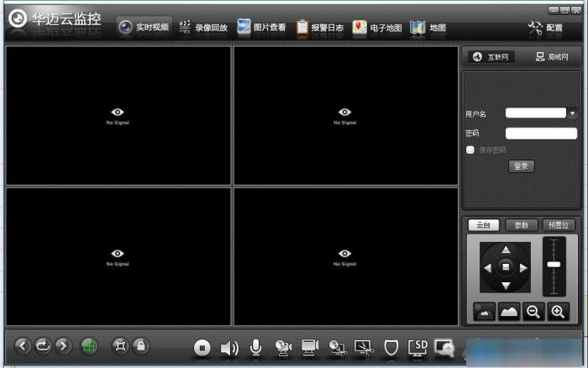Select the 预置位 preset positions tab

tap(559, 225)
